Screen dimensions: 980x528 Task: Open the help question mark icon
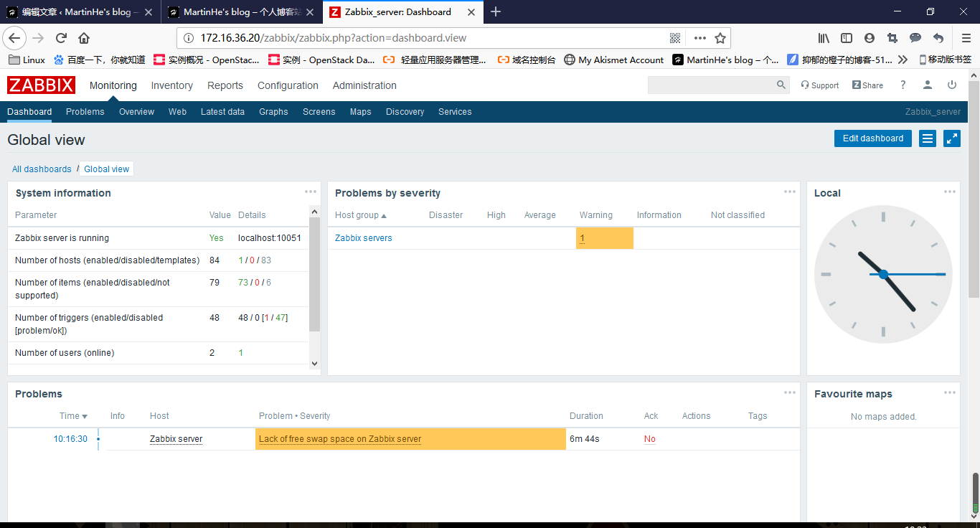tap(903, 85)
